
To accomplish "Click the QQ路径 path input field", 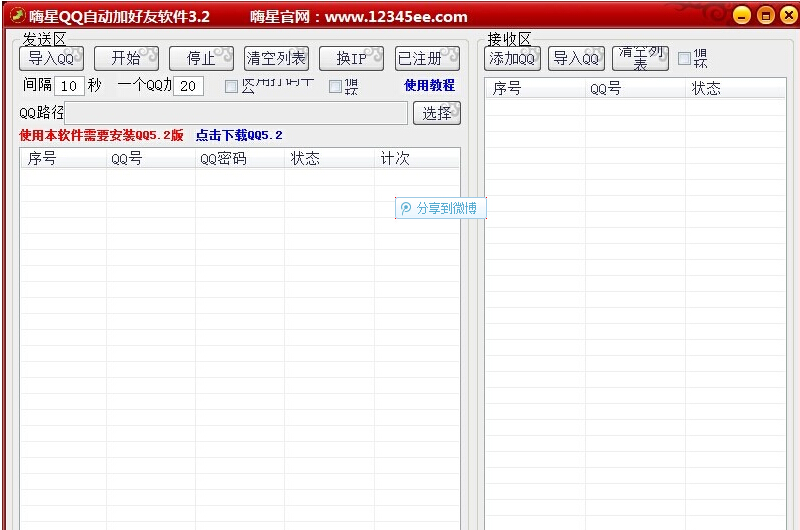I will tap(236, 113).
